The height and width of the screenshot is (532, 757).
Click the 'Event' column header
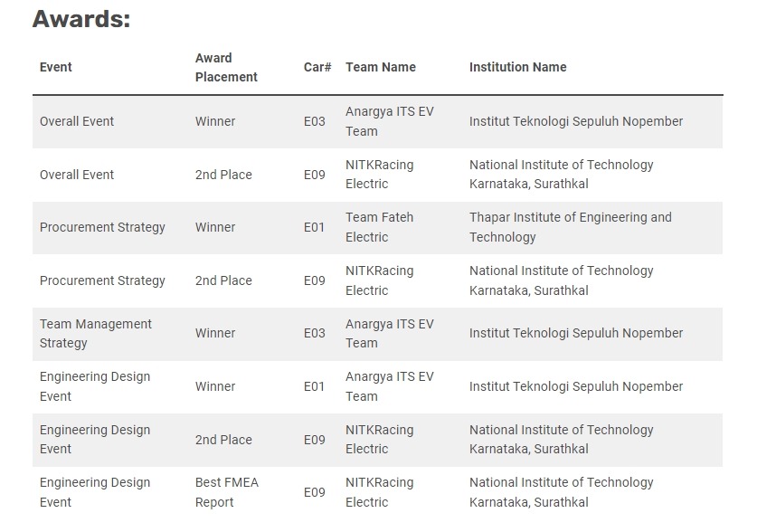coord(56,67)
